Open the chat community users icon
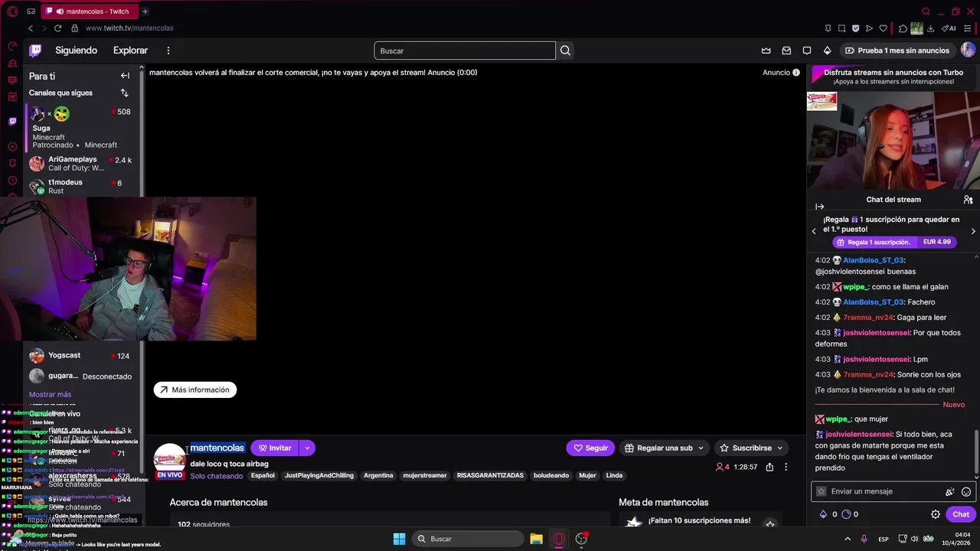This screenshot has width=980, height=551. 968,200
